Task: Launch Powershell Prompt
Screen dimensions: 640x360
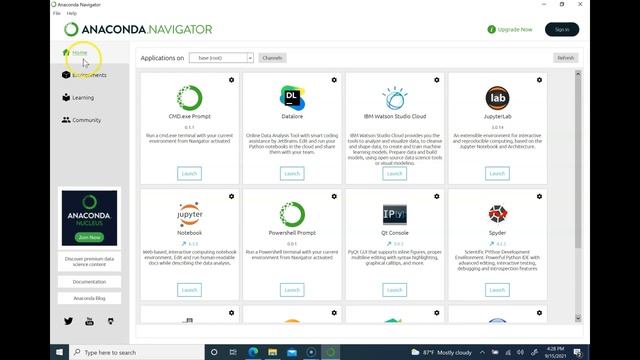Action: [292, 290]
